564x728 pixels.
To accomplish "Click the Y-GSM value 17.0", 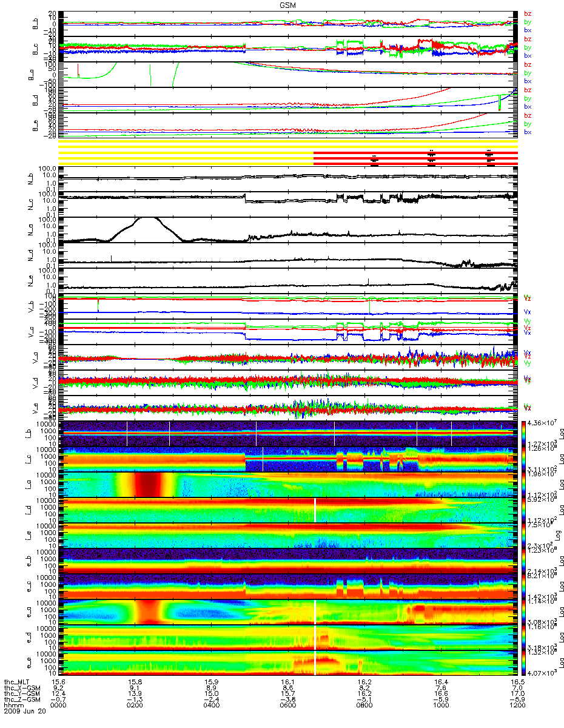I will [517, 693].
